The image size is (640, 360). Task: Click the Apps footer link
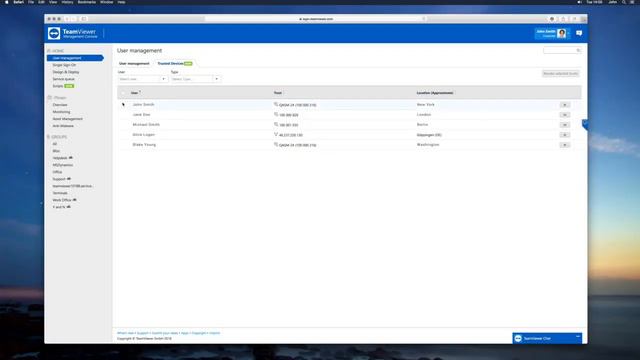point(185,333)
